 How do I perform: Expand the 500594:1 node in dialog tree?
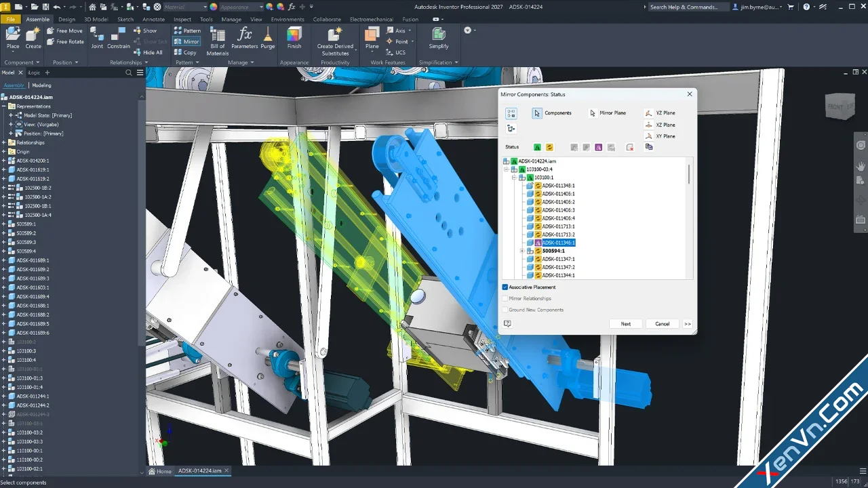[522, 251]
